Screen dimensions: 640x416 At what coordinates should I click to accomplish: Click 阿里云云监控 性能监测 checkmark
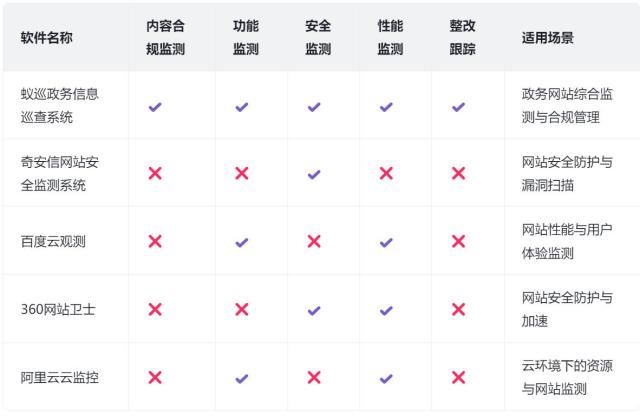pyautogui.click(x=386, y=378)
